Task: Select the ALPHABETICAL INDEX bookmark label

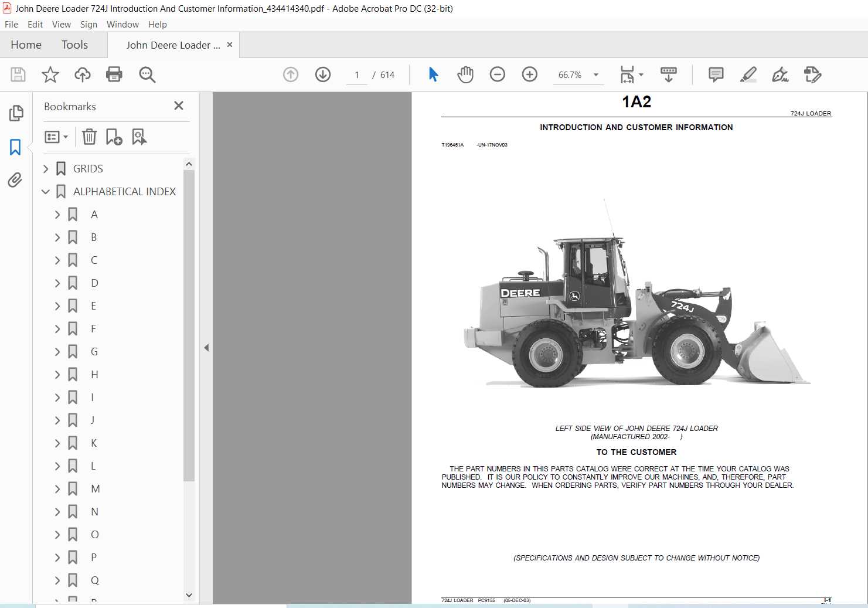Action: (124, 192)
